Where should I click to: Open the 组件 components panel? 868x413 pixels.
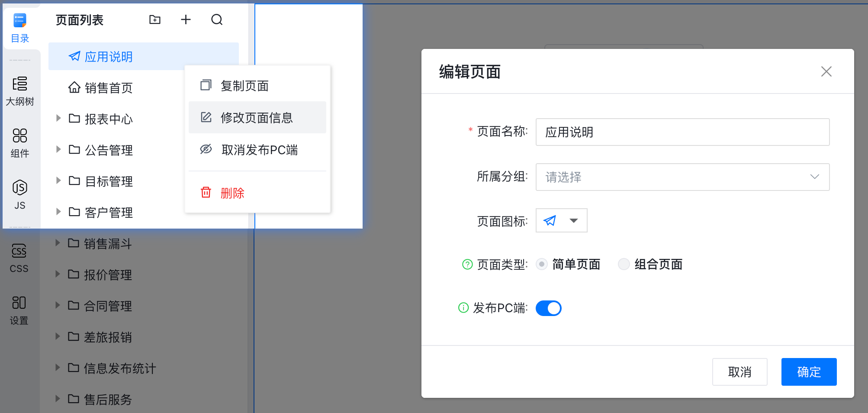[x=20, y=143]
